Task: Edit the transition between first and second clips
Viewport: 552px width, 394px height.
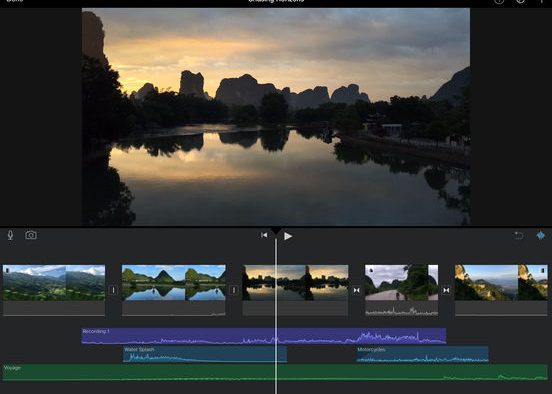Action: [x=113, y=290]
